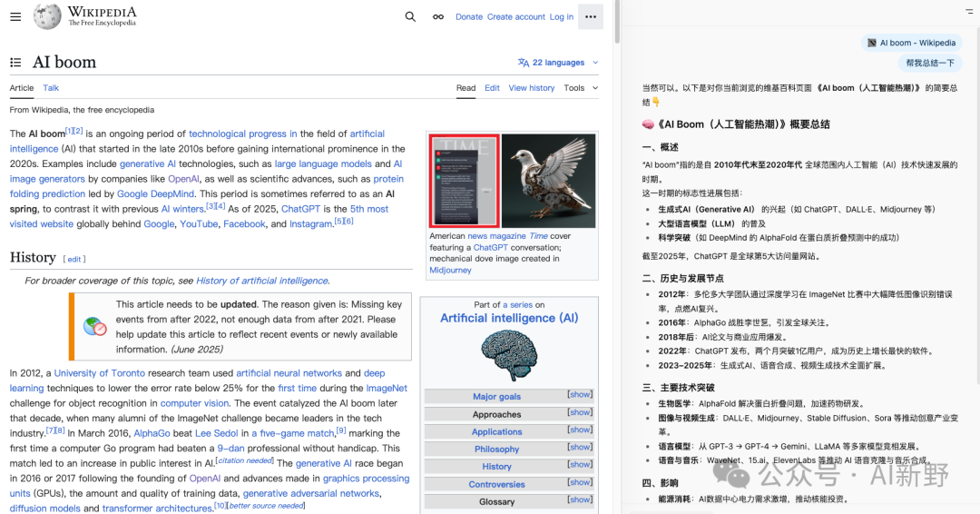Click the 《AI Boom（人工智能热潮）》概要总结 heading
The height and width of the screenshot is (514, 980).
tap(736, 124)
